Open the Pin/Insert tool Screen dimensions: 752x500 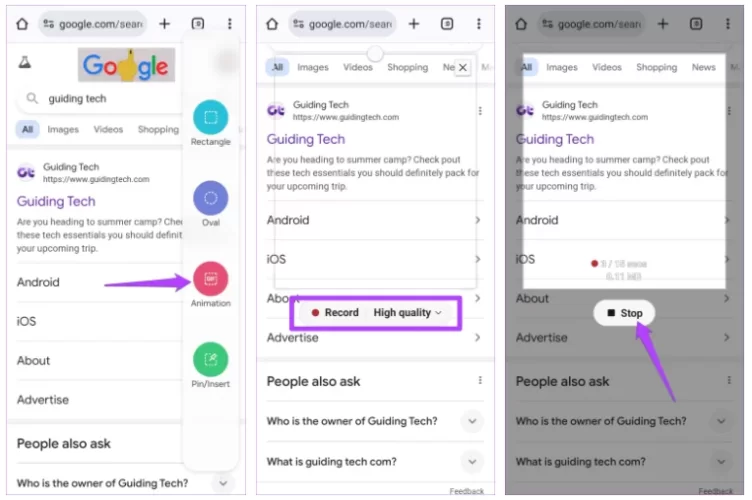pos(210,360)
